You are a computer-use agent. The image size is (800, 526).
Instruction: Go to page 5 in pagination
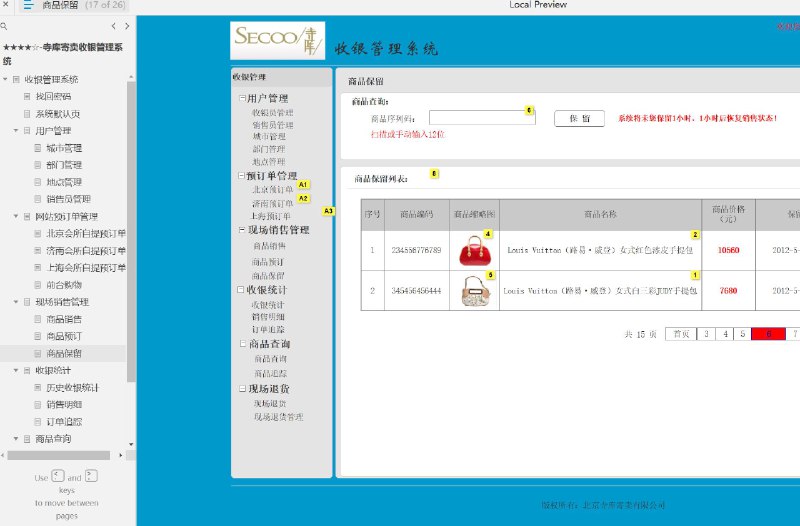[743, 334]
